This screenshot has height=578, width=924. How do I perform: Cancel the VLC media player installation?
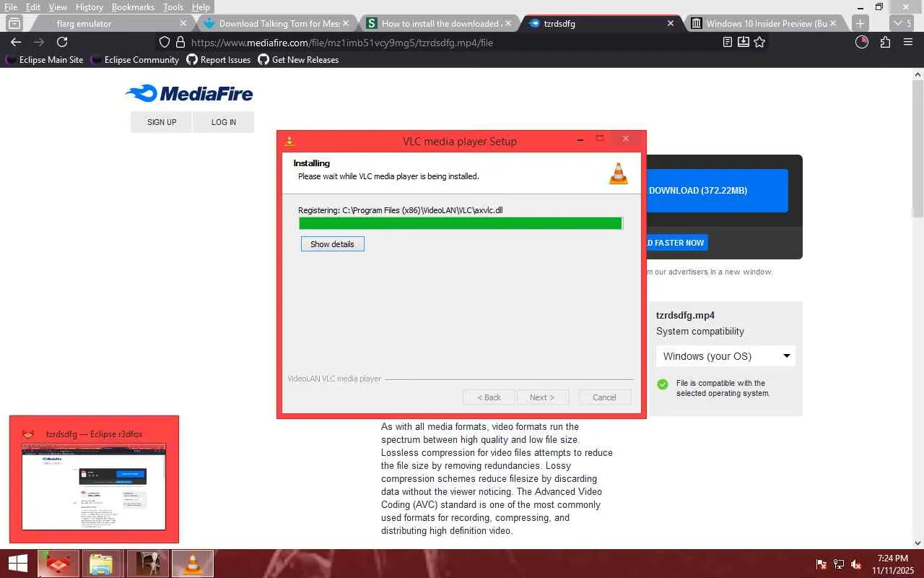click(x=604, y=397)
